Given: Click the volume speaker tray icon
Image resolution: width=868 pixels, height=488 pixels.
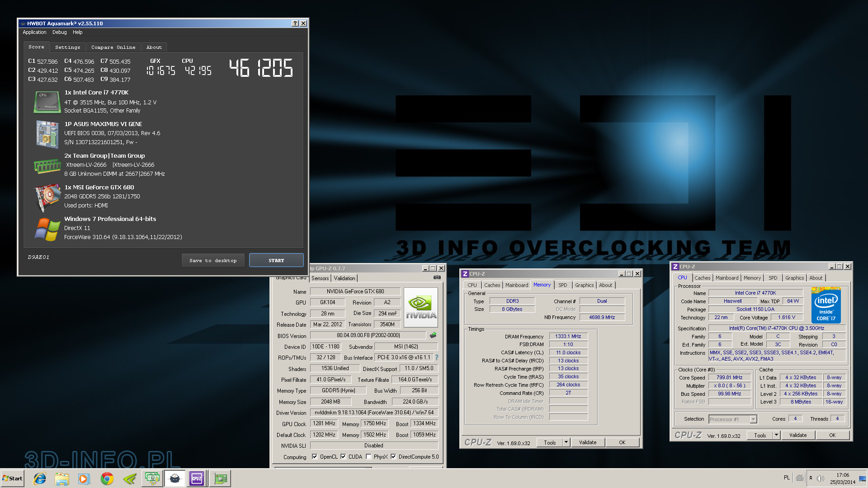Looking at the screenshot, I should [x=821, y=479].
